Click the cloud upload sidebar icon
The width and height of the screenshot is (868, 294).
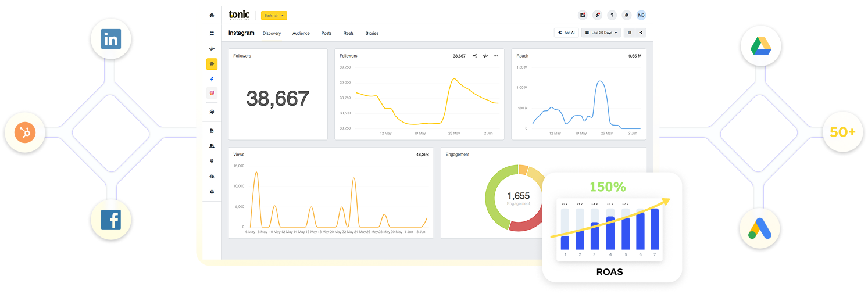tap(212, 176)
